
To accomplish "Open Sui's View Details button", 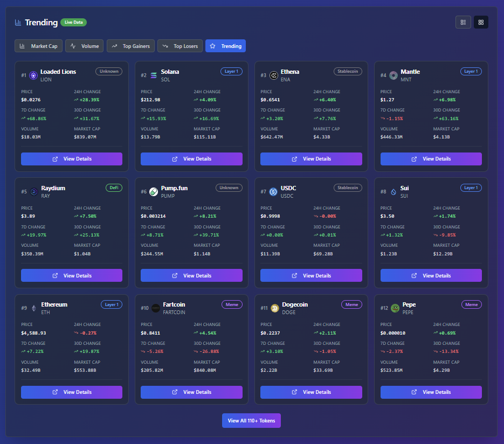I will point(431,276).
